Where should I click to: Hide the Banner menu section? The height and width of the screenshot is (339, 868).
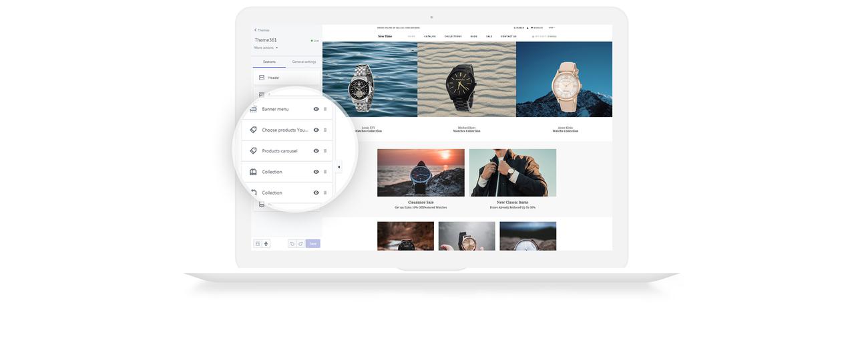(316, 109)
